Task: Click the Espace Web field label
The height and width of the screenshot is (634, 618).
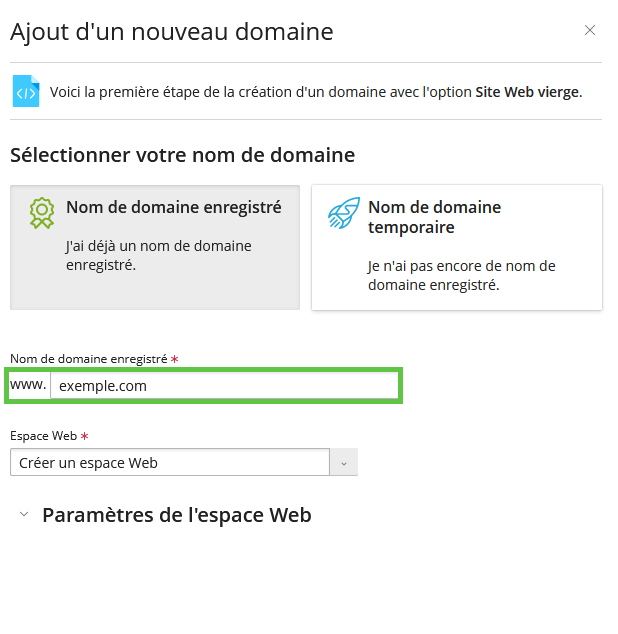Action: tap(43, 436)
